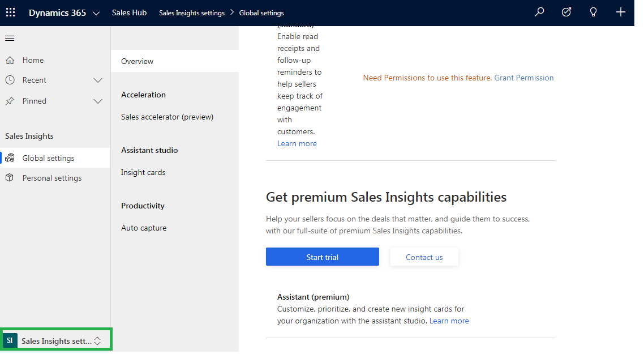Viewport: 644px width, 358px height.
Task: Click the lightbulb assistant icon
Action: (594, 12)
